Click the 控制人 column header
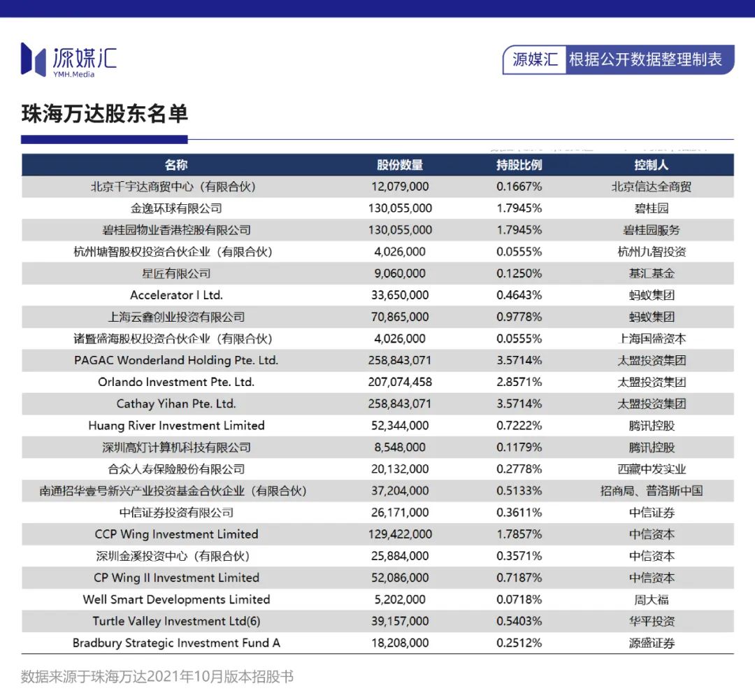 click(651, 165)
